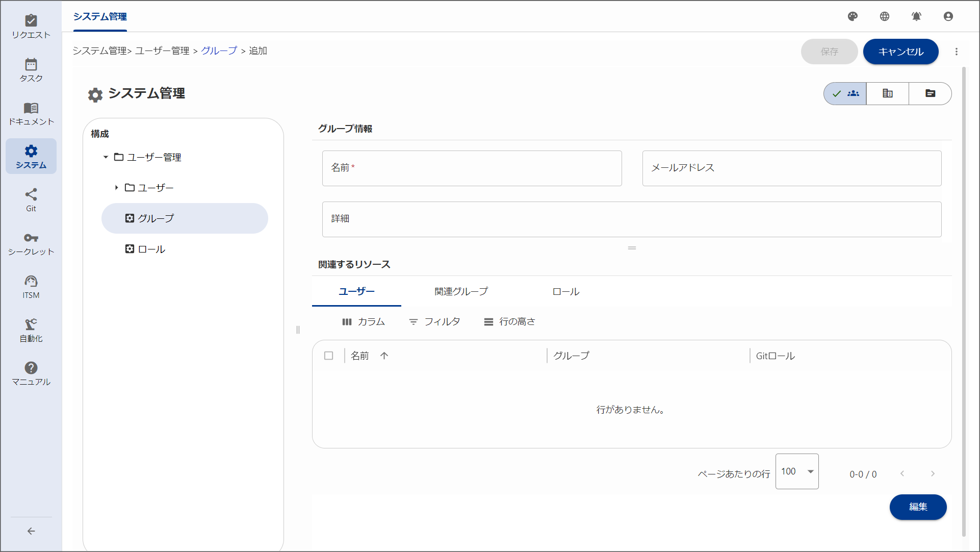Open the リクエスト sidebar section
The width and height of the screenshot is (980, 552).
click(x=31, y=27)
